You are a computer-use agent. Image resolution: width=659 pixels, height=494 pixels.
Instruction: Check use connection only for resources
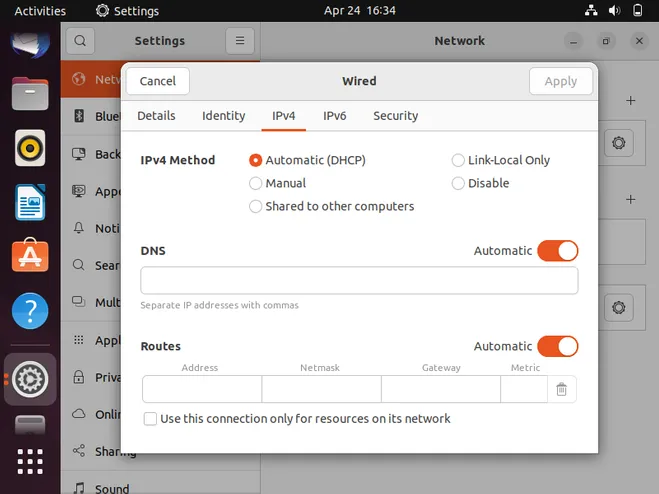pos(150,419)
